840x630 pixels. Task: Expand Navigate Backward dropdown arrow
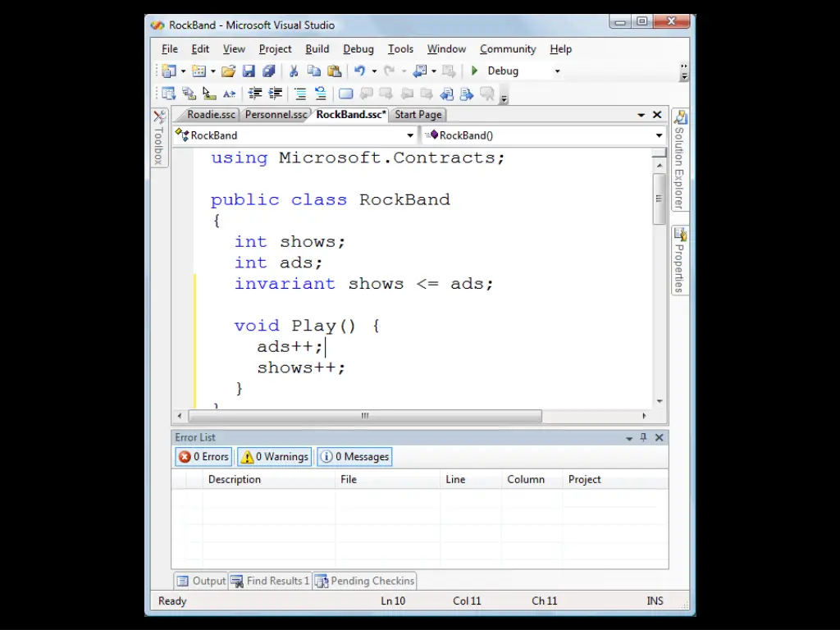(x=434, y=71)
